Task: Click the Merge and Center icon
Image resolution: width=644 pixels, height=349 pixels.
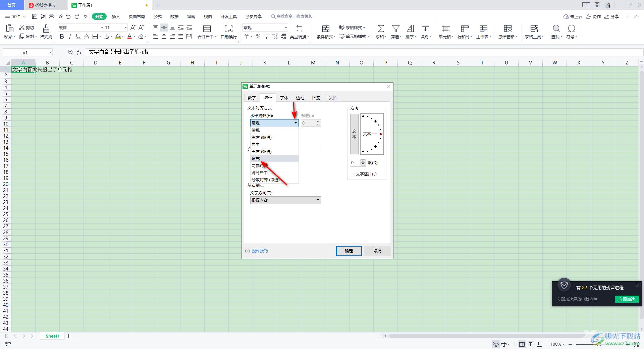Action: click(x=207, y=28)
